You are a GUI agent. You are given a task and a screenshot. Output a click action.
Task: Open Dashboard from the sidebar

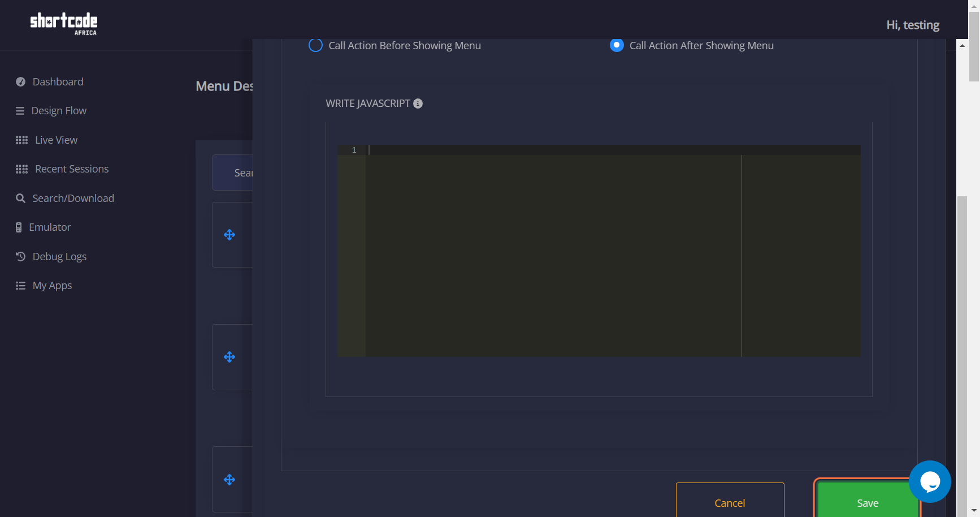coord(58,82)
